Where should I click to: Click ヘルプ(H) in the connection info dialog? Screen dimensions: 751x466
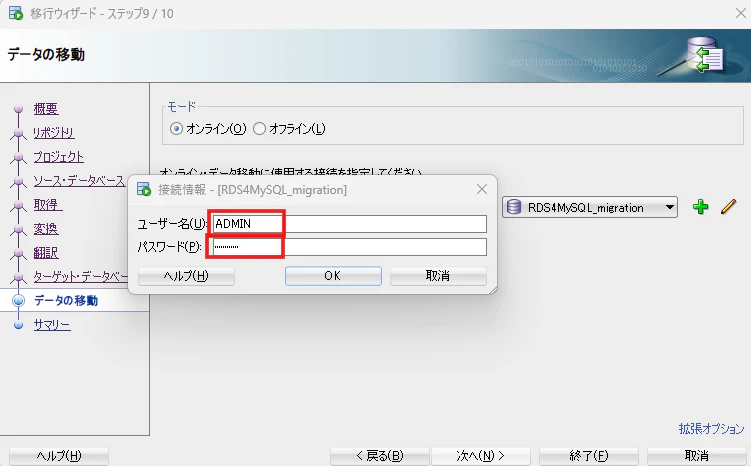(186, 276)
